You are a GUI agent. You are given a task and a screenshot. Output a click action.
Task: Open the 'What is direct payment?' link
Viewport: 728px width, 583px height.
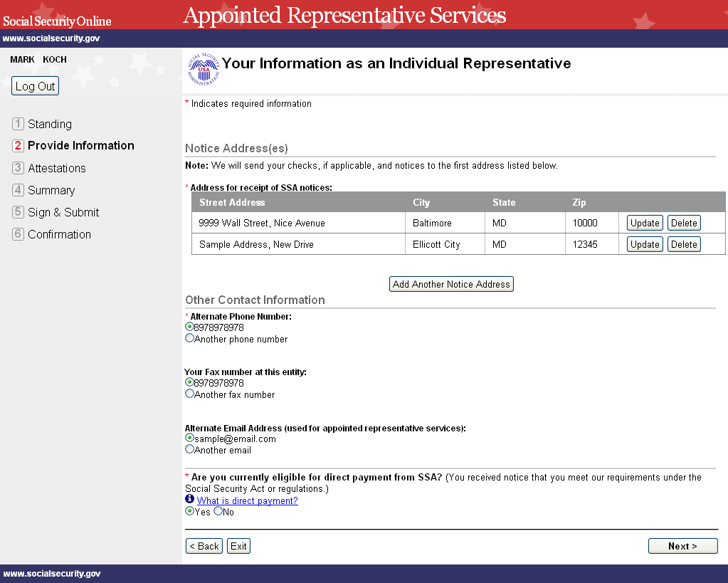tap(247, 500)
